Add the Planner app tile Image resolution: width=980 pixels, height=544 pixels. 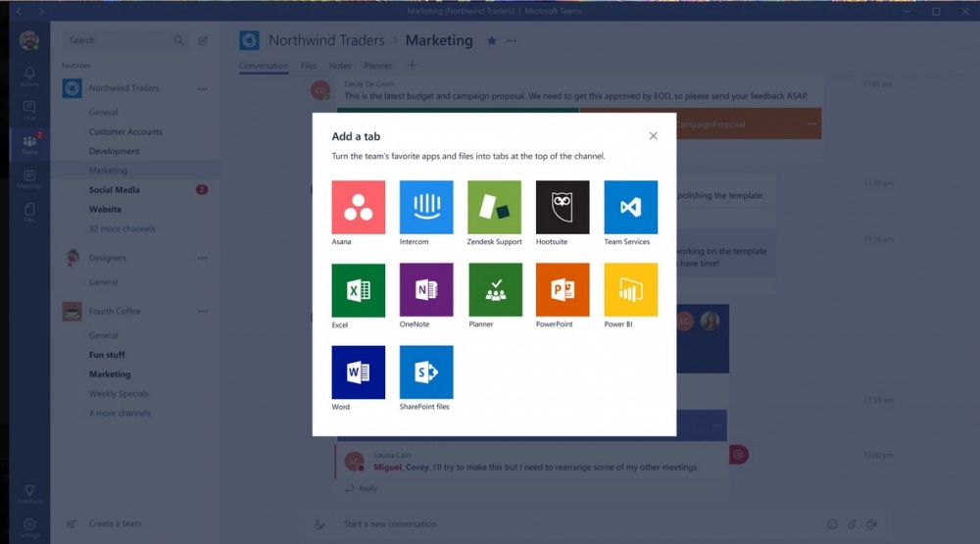point(495,289)
